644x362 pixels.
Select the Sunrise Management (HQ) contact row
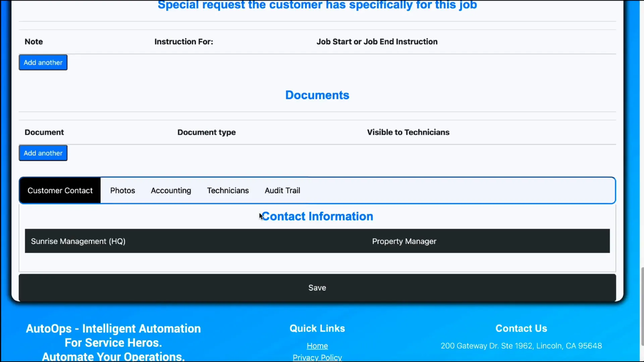[78, 241]
